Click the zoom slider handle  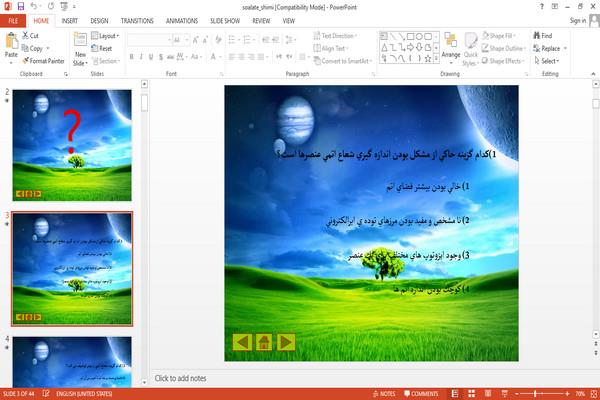[535, 394]
